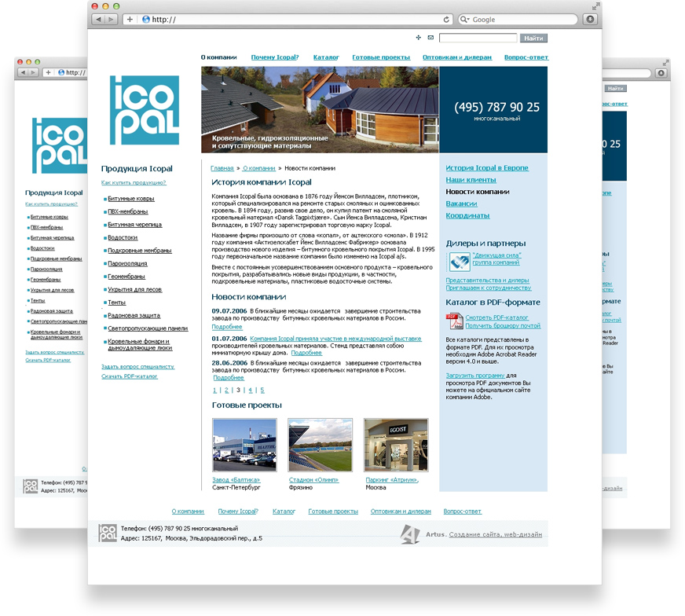Click the site search text box beside Найти
685x616 pixels.
point(478,38)
